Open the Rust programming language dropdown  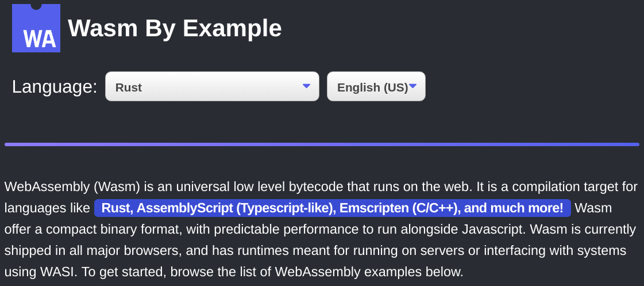212,86
